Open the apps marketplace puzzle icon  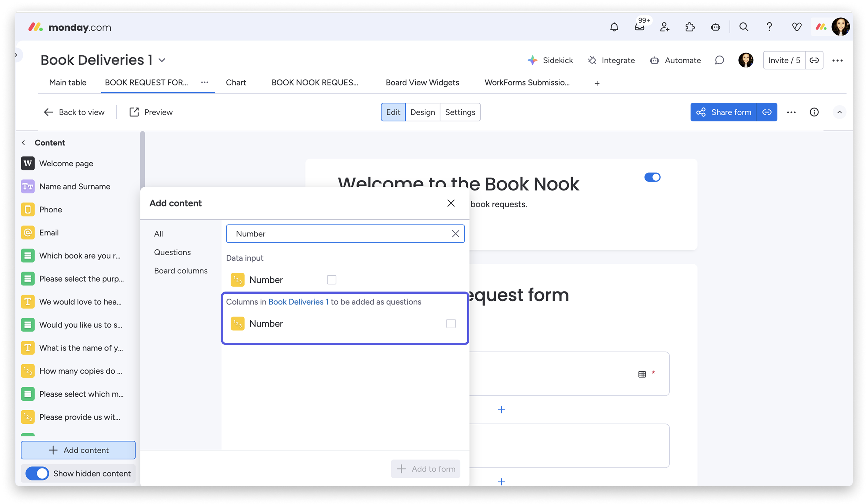pyautogui.click(x=690, y=26)
